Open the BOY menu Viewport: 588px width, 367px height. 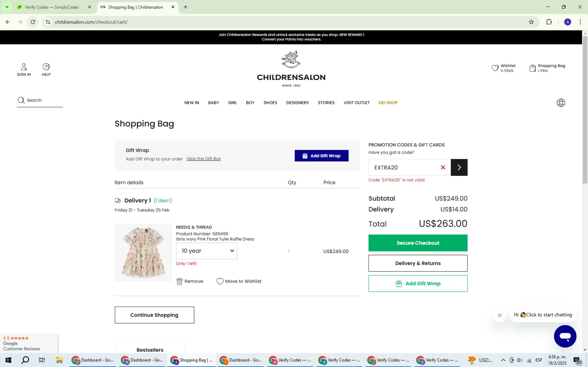pyautogui.click(x=250, y=103)
